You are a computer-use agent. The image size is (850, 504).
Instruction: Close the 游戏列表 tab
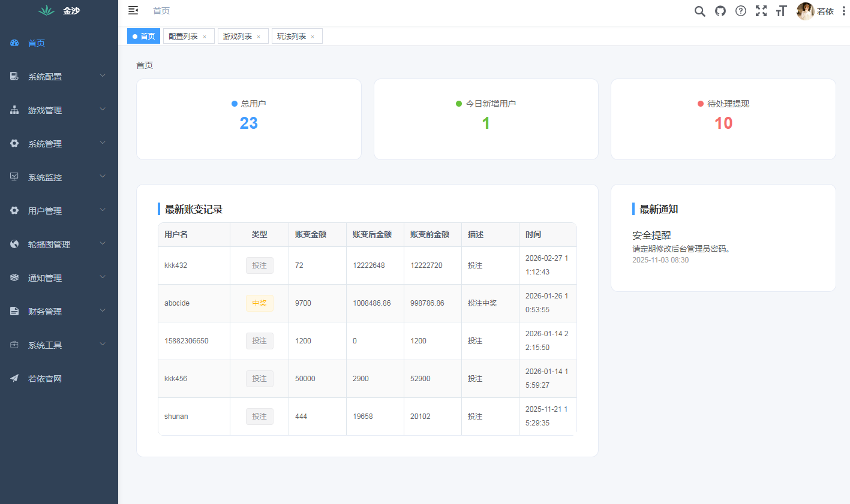click(x=259, y=36)
